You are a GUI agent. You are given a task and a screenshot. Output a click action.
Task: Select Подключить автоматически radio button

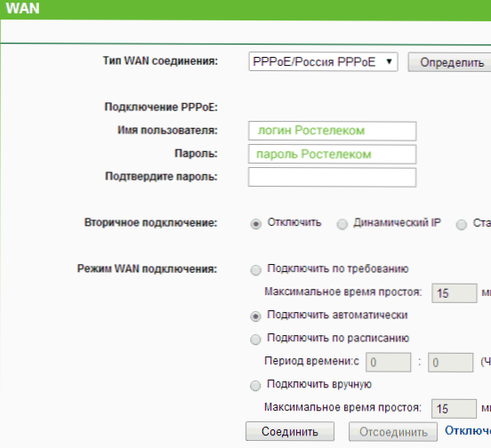coord(255,316)
